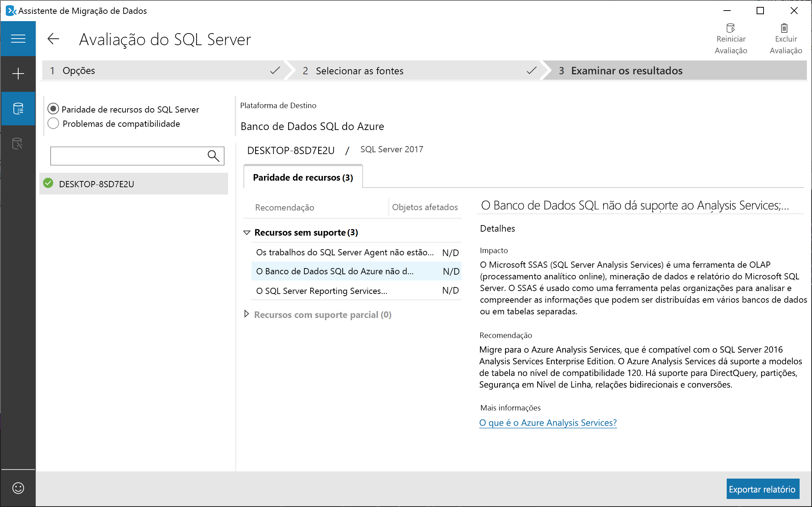Image resolution: width=812 pixels, height=507 pixels.
Task: Click the Excluir Avaliação button
Action: [x=786, y=39]
